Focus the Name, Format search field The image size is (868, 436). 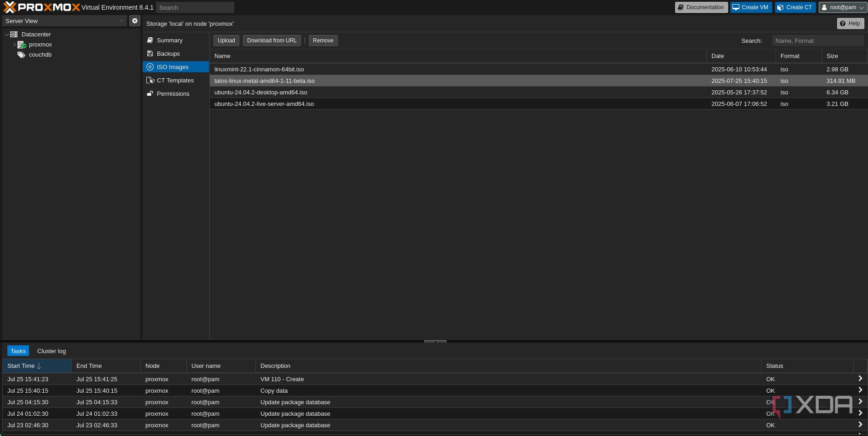coord(818,41)
